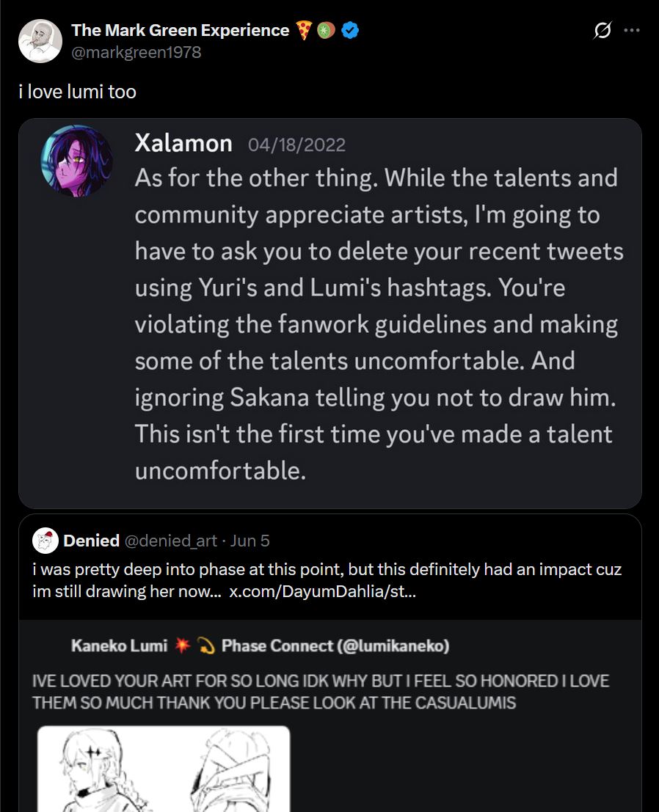This screenshot has height=812, width=659.
Task: Open the x.com/DayumDahlia link
Action: [323, 592]
